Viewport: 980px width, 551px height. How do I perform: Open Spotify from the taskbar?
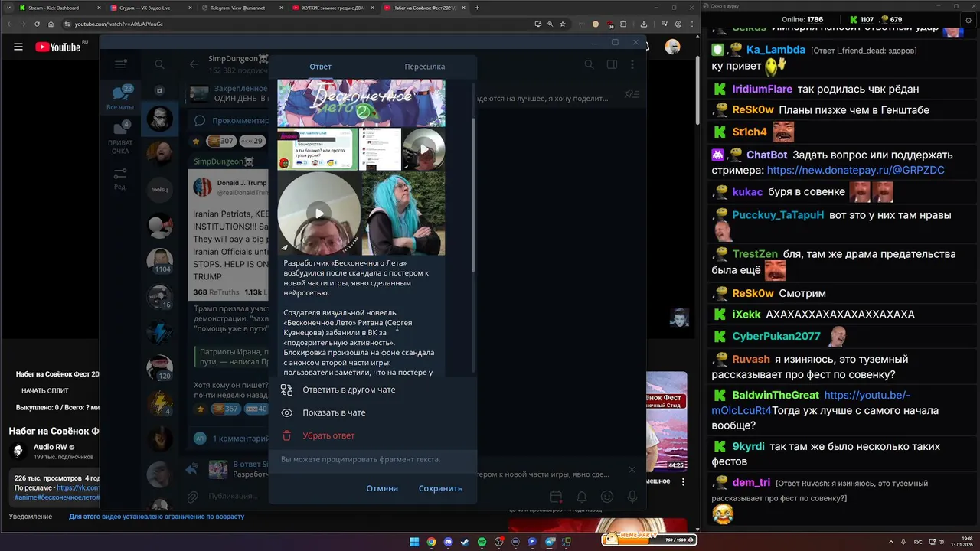coord(482,542)
